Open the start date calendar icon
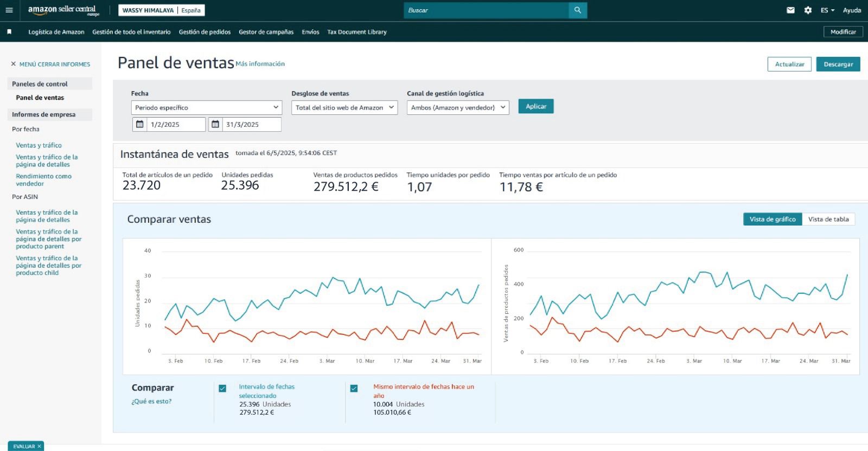 (140, 125)
